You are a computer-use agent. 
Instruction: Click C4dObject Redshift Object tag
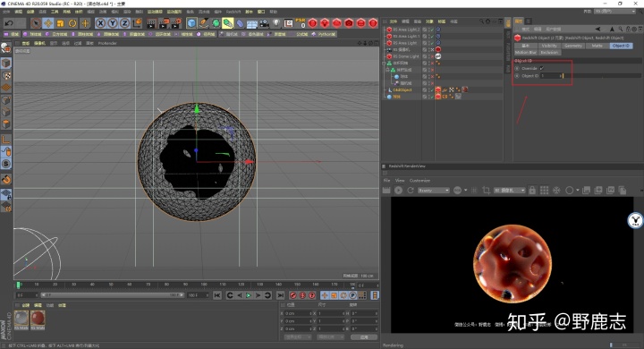click(x=438, y=89)
